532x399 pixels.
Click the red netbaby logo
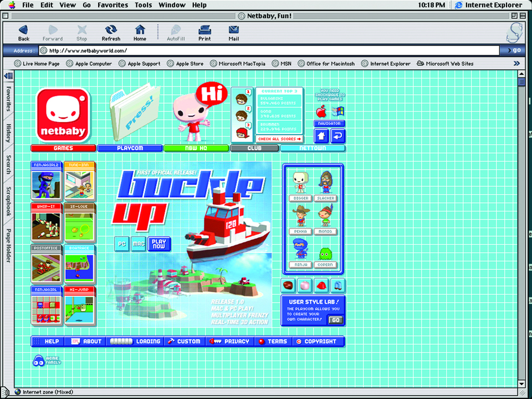coord(63,116)
